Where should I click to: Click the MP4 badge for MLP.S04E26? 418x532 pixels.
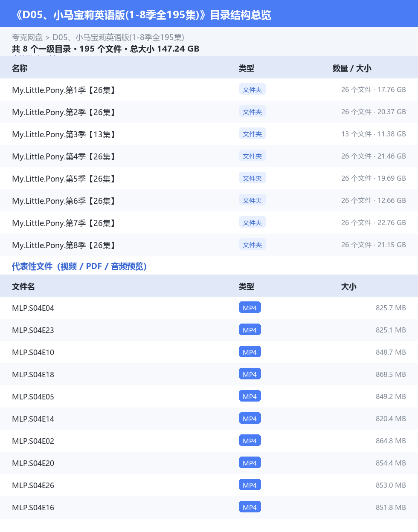pos(250,485)
